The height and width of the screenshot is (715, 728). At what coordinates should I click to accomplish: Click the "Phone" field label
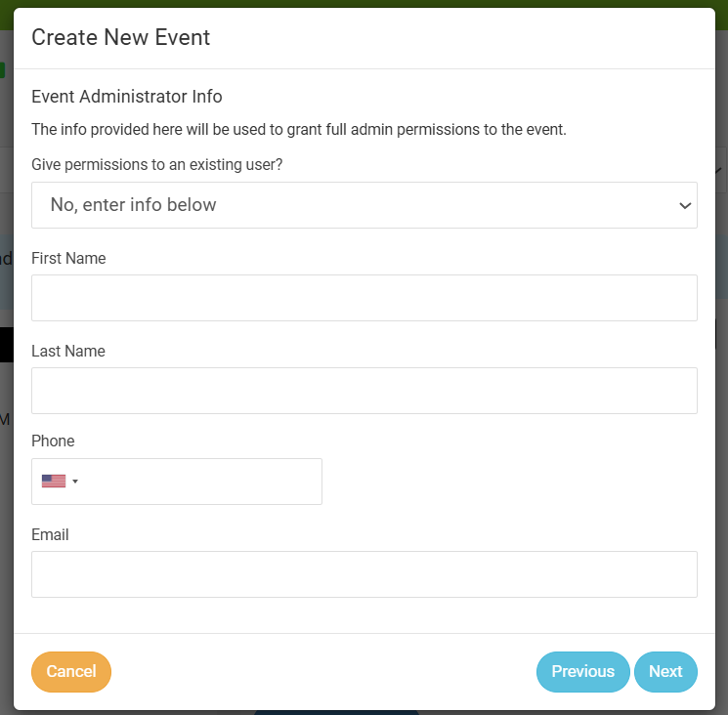[53, 442]
